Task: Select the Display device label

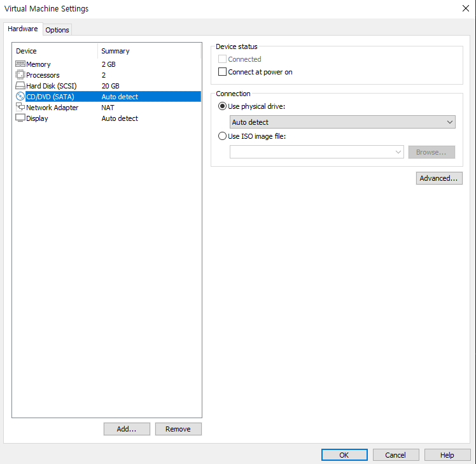Action: 37,118
